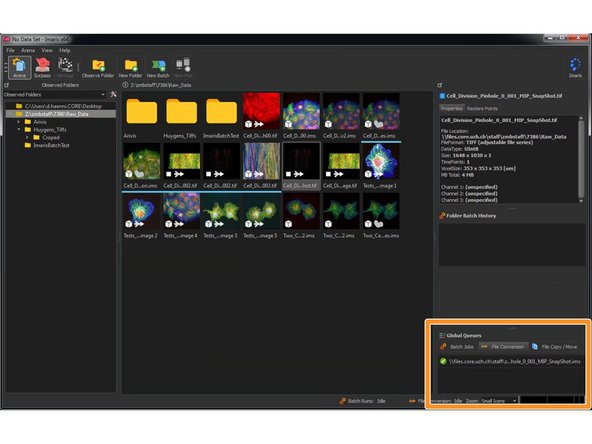Image resolution: width=592 pixels, height=444 pixels.
Task: Go back using the path bar arrow
Action: (x=125, y=85)
